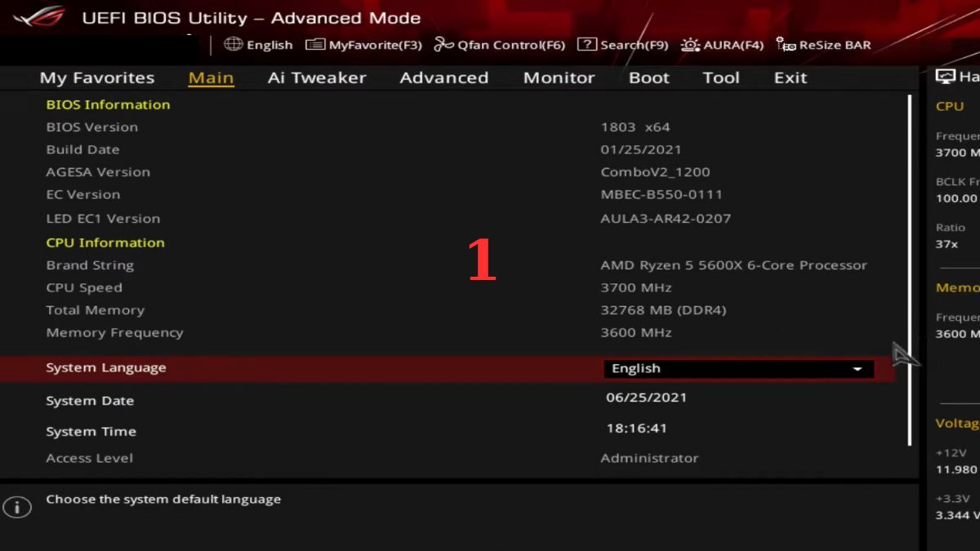Click the AGESA Version label
The width and height of the screenshot is (980, 551).
coord(98,172)
